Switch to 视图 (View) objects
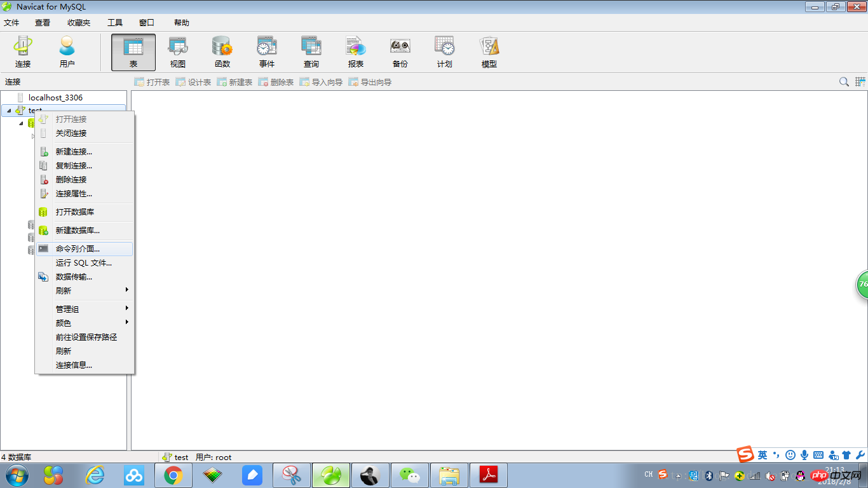Screen dimensions: 868x488 click(x=178, y=52)
